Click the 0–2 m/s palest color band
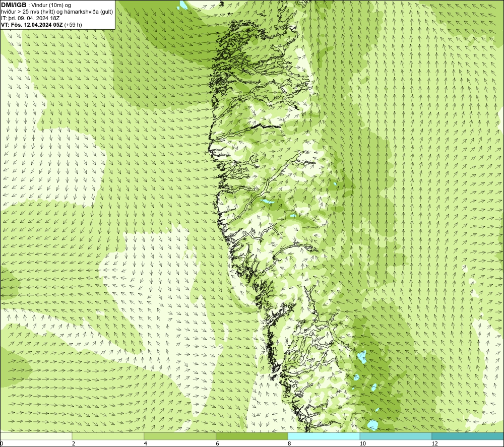 point(36,436)
